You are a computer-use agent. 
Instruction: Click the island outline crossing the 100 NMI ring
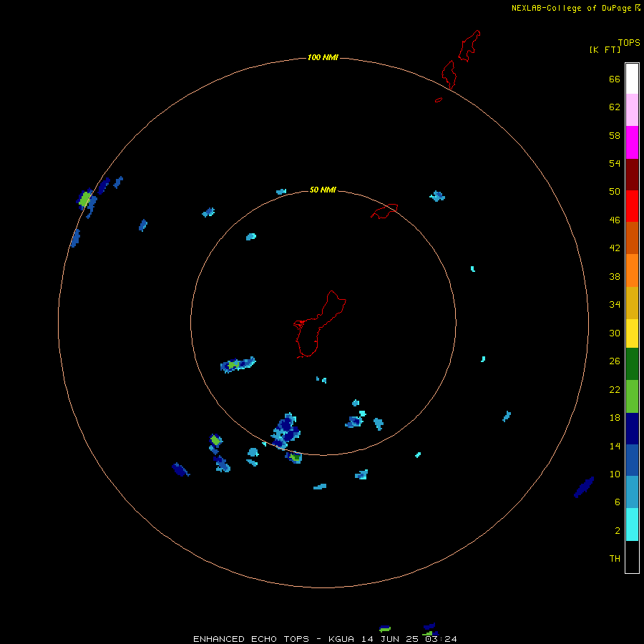[x=449, y=74]
